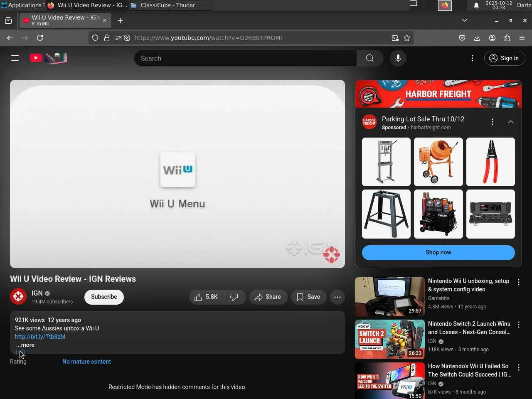Screen dimensions: 532x399
Task: Open the tracking protection shield icon
Action: 95,38
